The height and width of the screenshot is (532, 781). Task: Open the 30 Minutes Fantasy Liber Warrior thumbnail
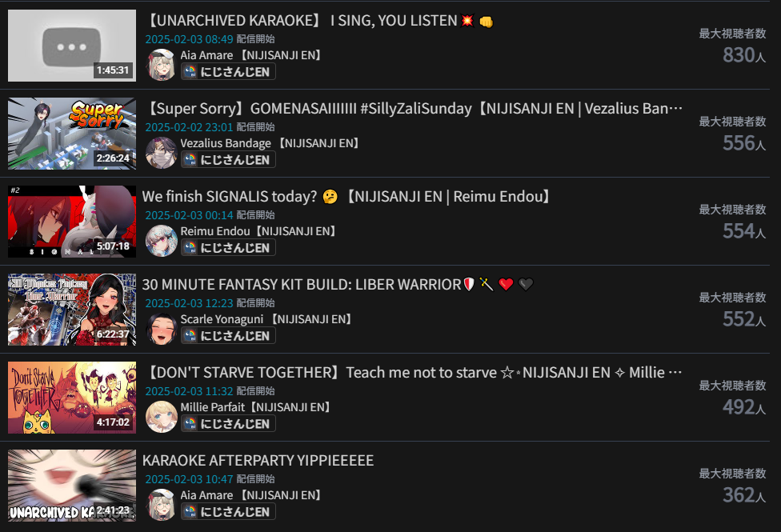pos(72,310)
